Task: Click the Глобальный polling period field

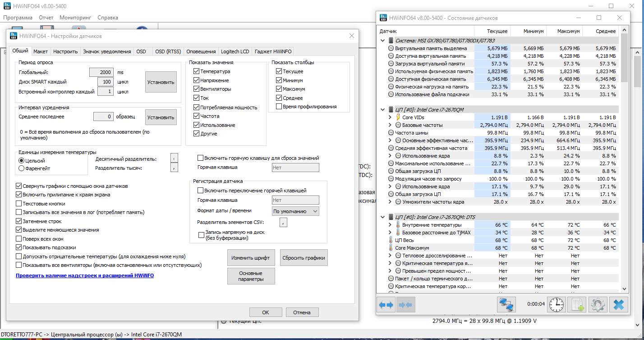Action: [x=101, y=72]
